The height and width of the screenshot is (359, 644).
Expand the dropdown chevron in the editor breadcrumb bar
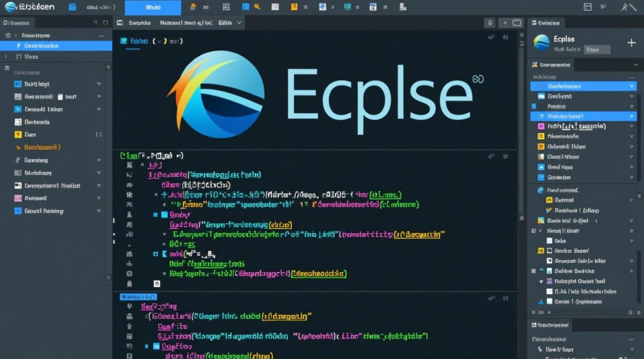[239, 22]
